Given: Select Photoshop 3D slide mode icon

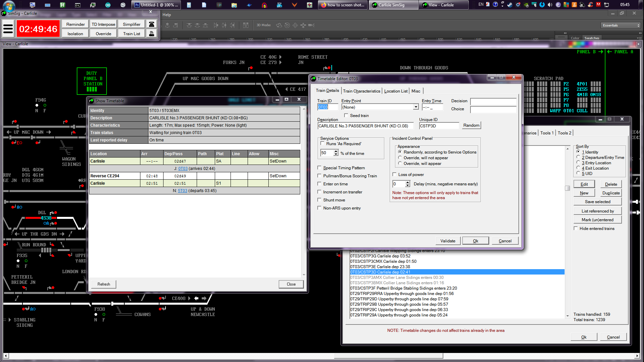Looking at the screenshot, I should click(x=303, y=25).
